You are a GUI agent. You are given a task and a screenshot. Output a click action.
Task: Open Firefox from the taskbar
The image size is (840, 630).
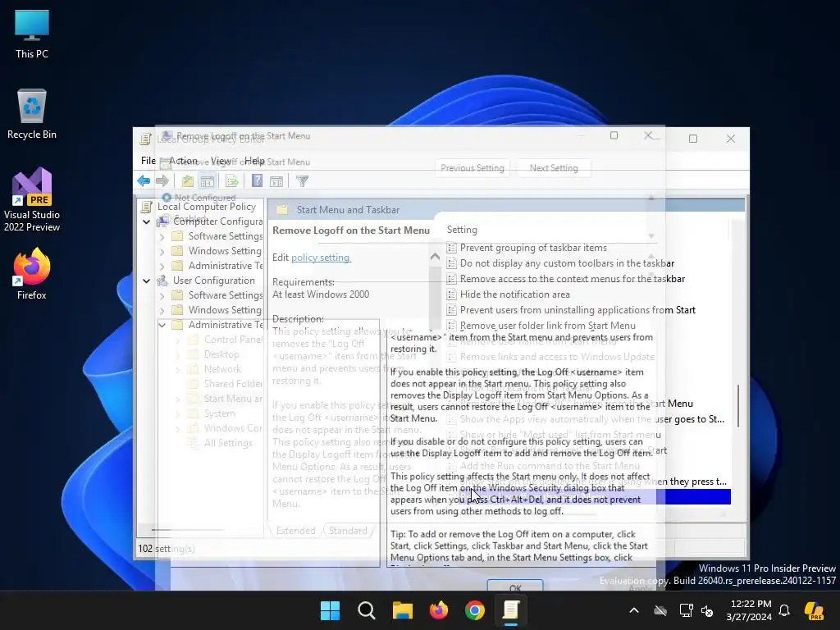(439, 610)
